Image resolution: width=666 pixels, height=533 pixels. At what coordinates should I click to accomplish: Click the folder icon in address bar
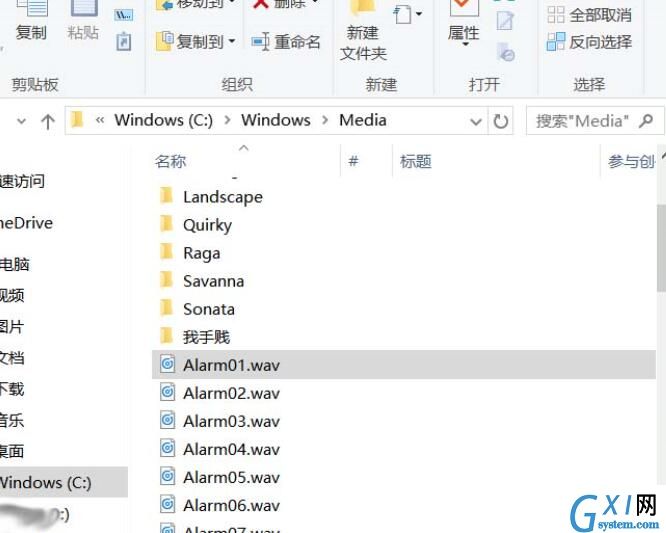pyautogui.click(x=77, y=120)
